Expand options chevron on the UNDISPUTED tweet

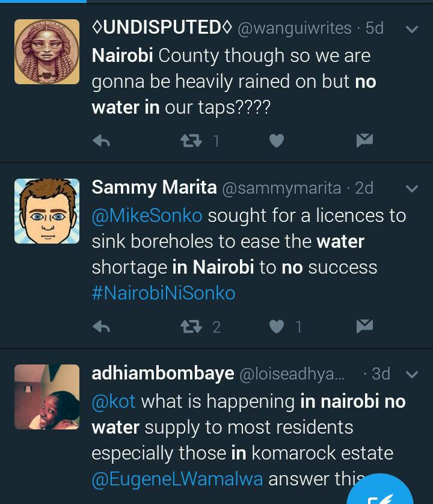412,29
